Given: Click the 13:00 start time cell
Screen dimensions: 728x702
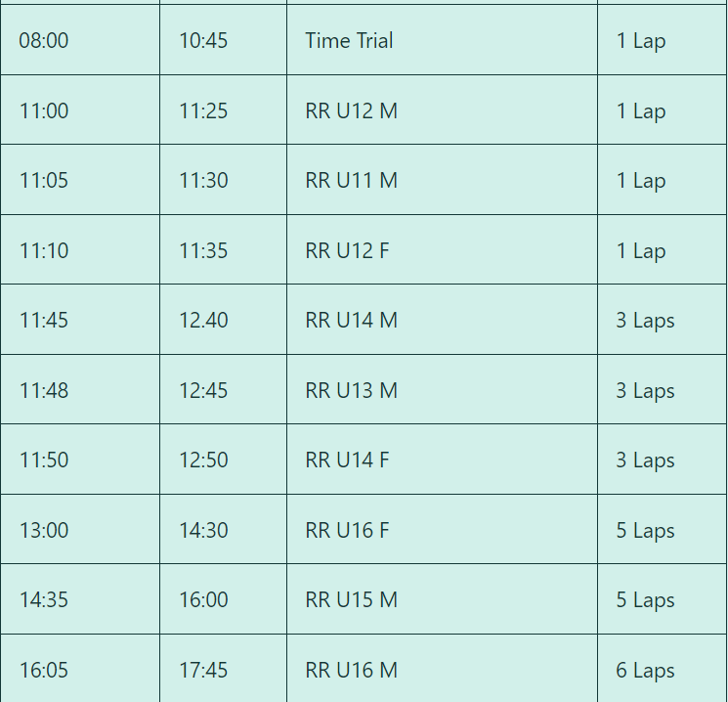Looking at the screenshot, I should click(80, 530).
